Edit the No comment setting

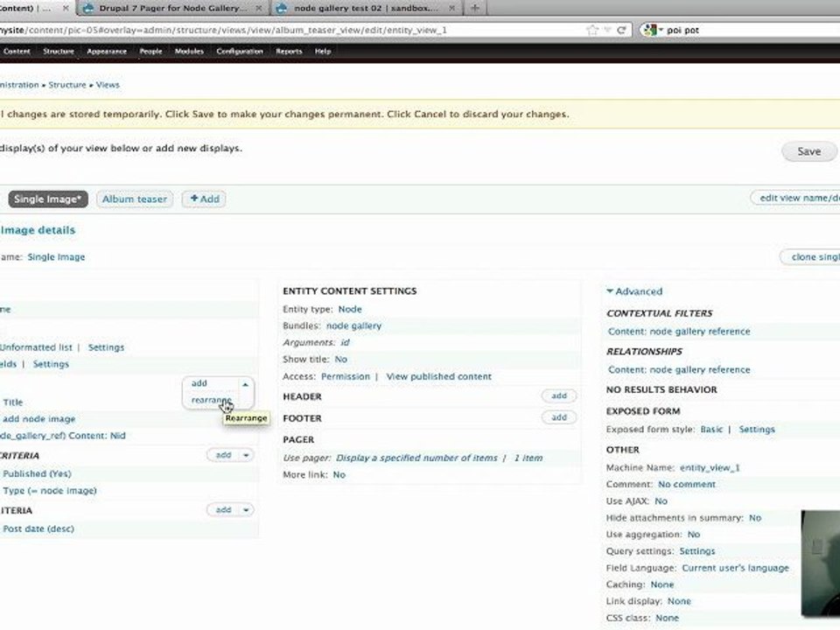[687, 484]
